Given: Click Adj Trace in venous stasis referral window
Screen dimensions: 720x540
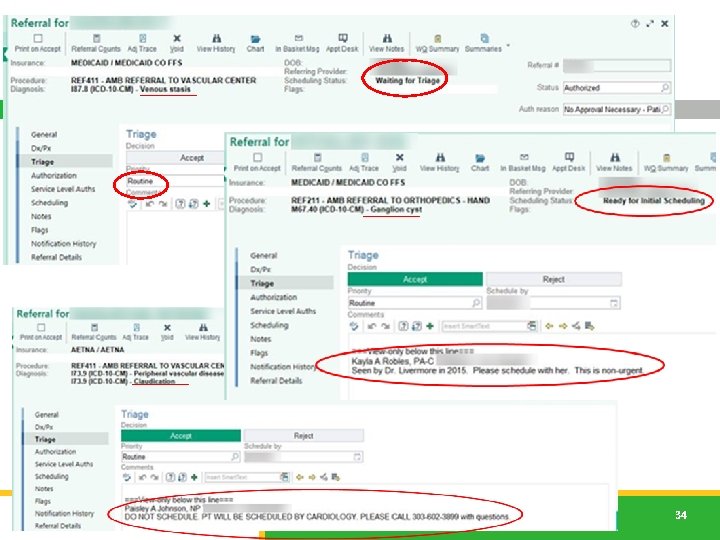Looking at the screenshot, I should [142, 43].
